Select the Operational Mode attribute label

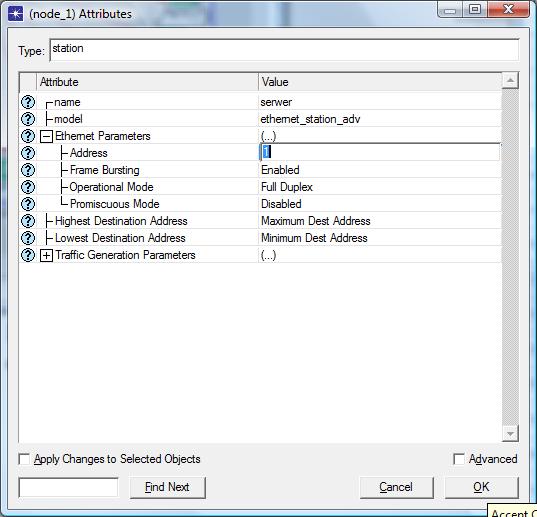[111, 187]
